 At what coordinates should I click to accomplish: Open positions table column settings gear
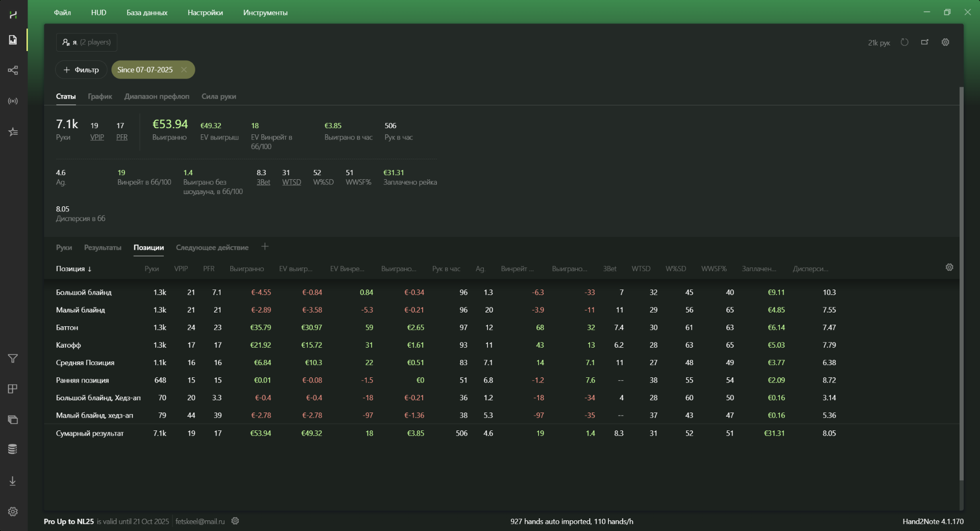tap(949, 268)
